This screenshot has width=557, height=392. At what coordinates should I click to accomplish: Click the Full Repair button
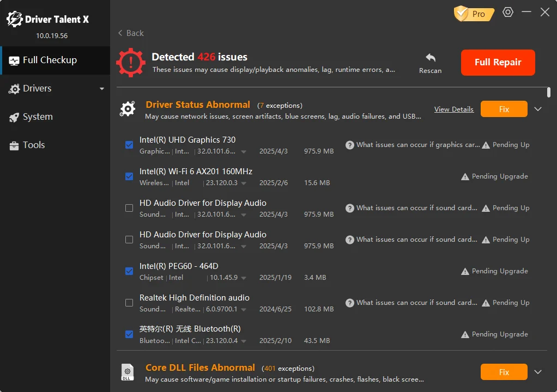tap(498, 63)
